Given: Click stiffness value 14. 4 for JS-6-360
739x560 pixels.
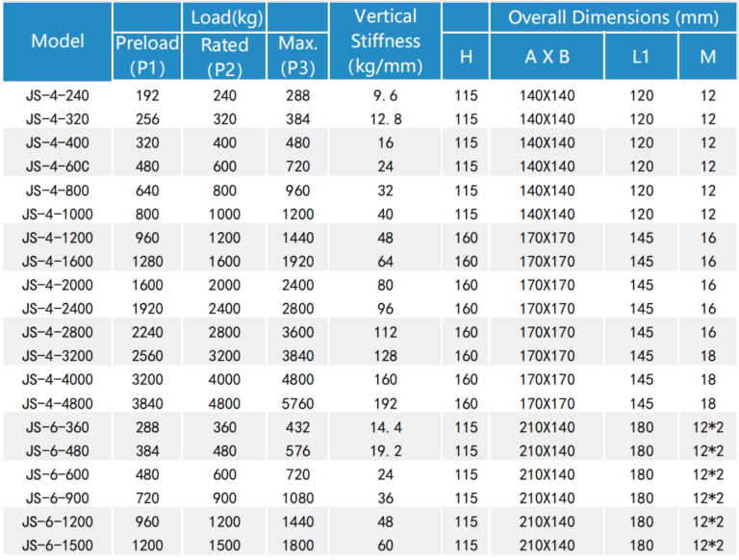Looking at the screenshot, I should (x=386, y=427).
